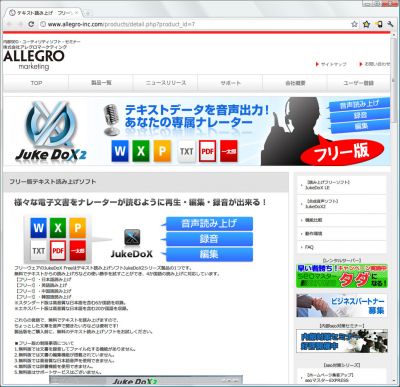Viewport: 400px width, 387px height.
Task: Close the テキスト読み上げ browser tab
Action: click(77, 13)
